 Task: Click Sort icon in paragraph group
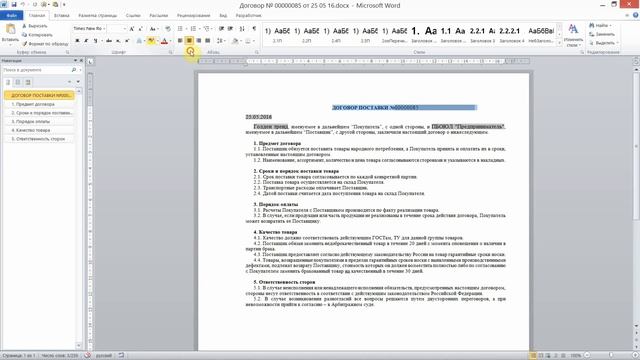[242, 29]
